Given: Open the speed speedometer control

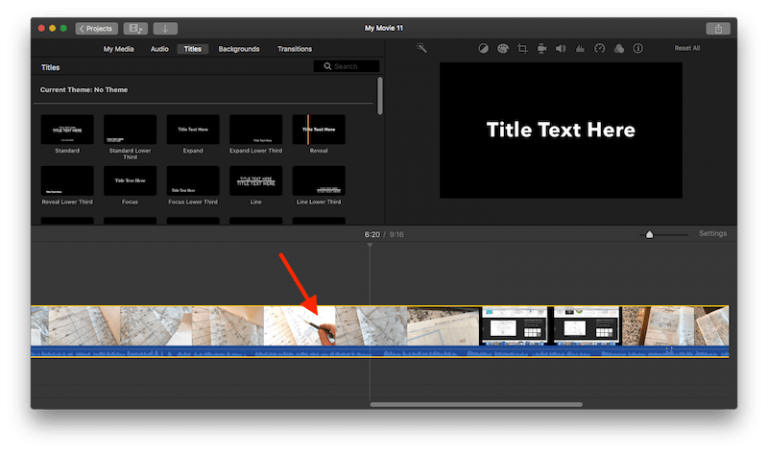Looking at the screenshot, I should 600,48.
